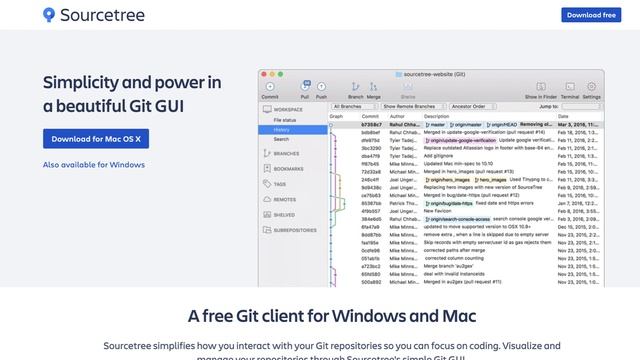Click the Jump to field

[581, 107]
